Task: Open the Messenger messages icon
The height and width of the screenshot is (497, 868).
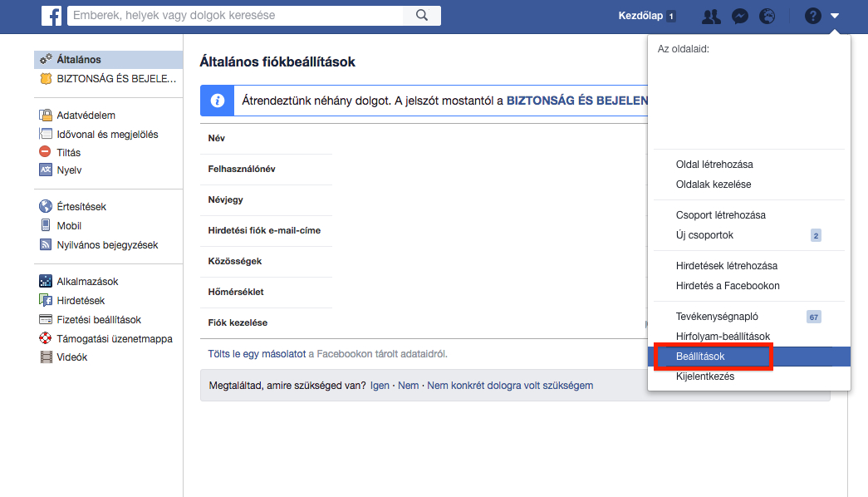Action: point(740,16)
